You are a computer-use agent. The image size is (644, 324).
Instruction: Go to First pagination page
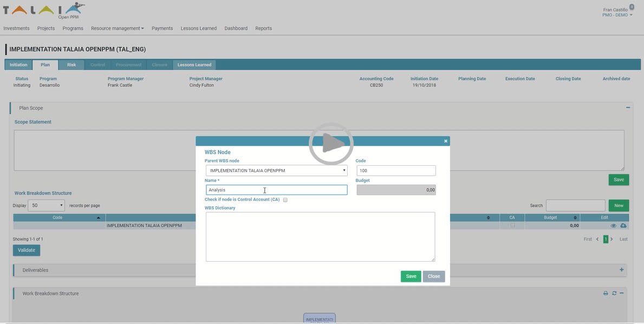pos(588,239)
